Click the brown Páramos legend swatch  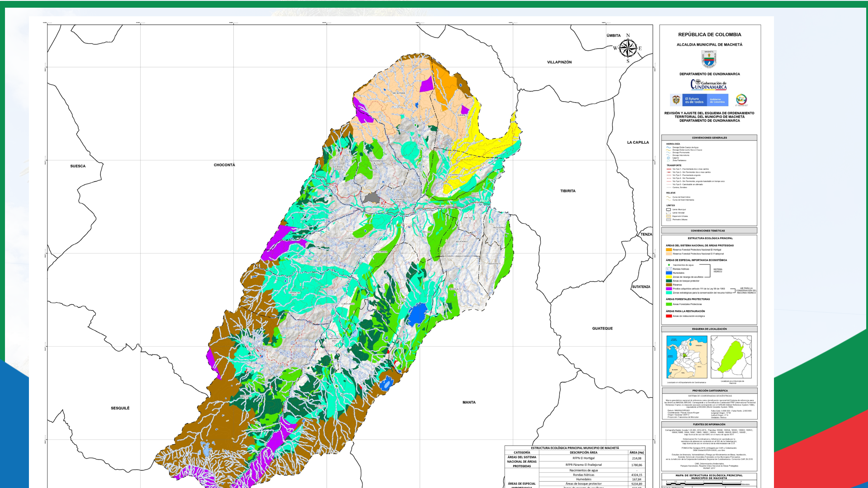pyautogui.click(x=669, y=285)
